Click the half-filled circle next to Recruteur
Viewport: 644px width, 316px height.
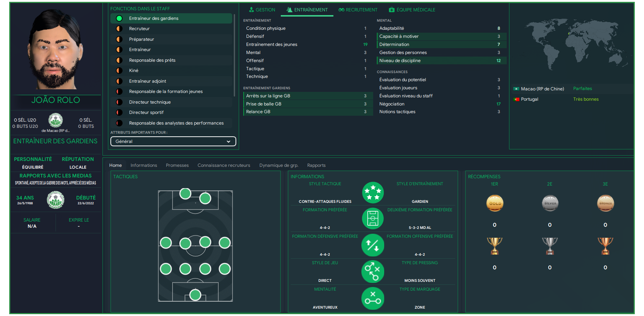[x=119, y=29]
